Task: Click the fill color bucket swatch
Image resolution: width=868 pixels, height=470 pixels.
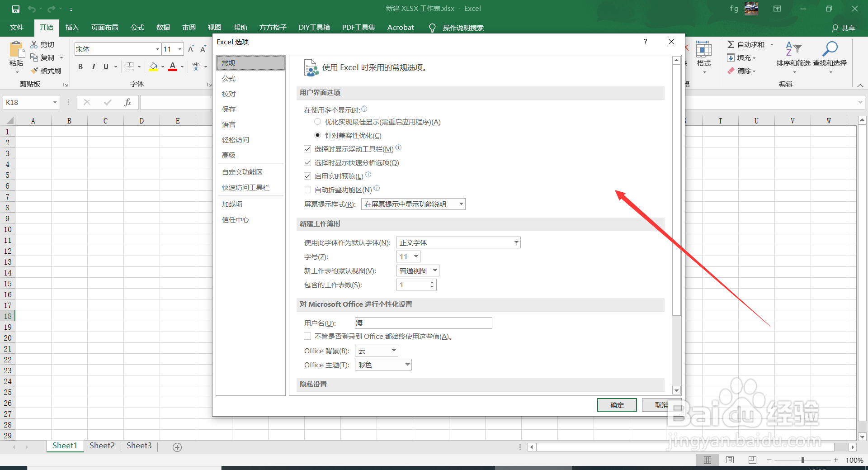Action: point(154,67)
